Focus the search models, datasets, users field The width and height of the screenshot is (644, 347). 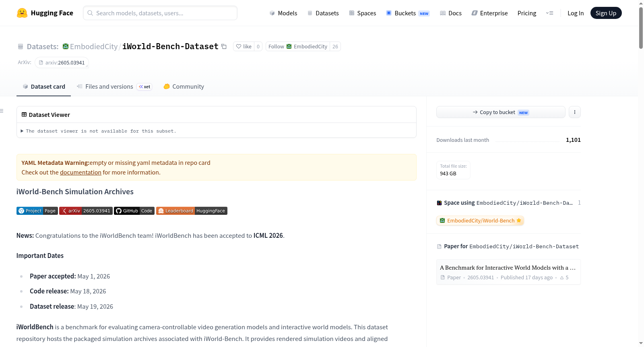[160, 13]
